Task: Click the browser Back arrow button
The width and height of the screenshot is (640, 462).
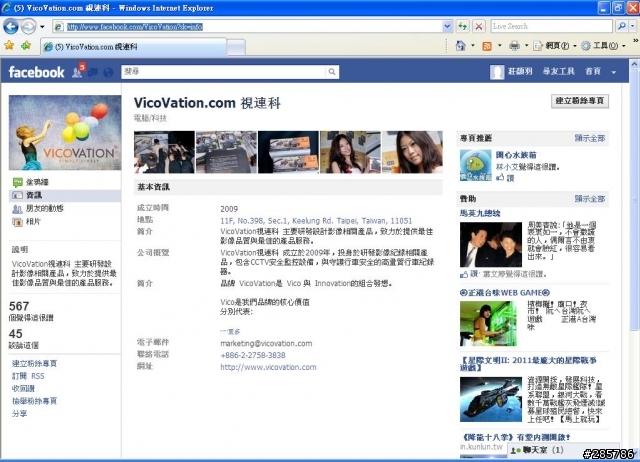Action: (x=11, y=27)
